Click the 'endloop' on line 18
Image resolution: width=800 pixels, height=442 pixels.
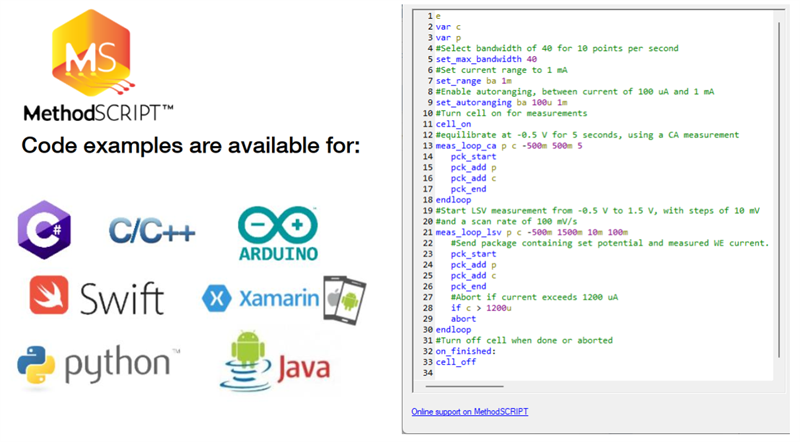[453, 200]
